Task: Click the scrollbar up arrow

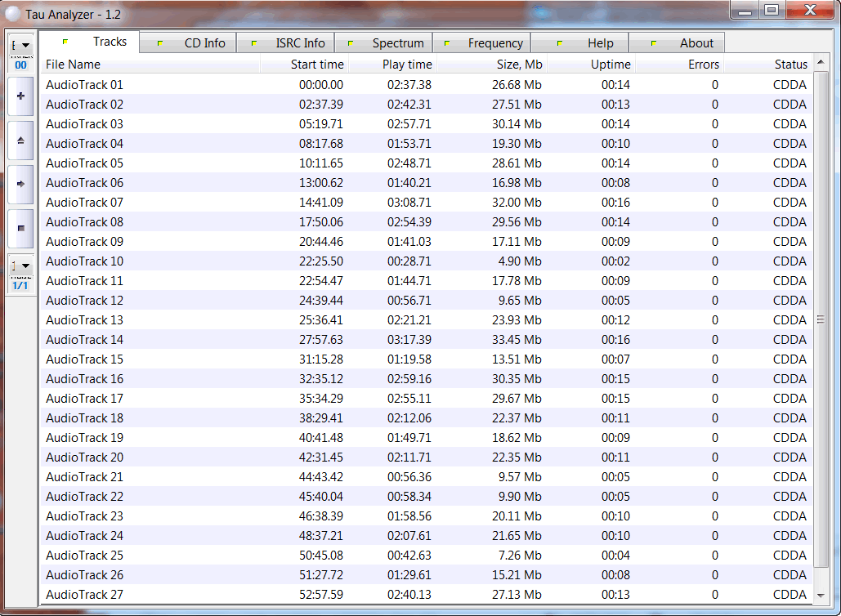Action: [821, 65]
